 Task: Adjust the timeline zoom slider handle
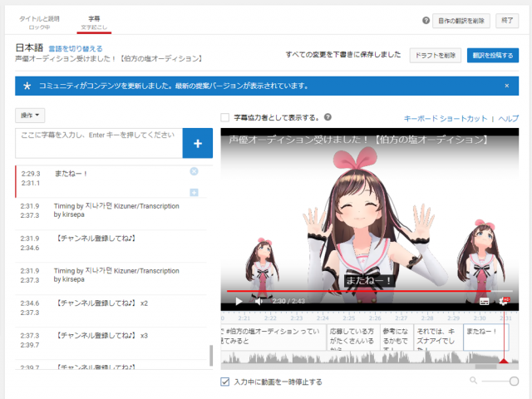(x=514, y=381)
